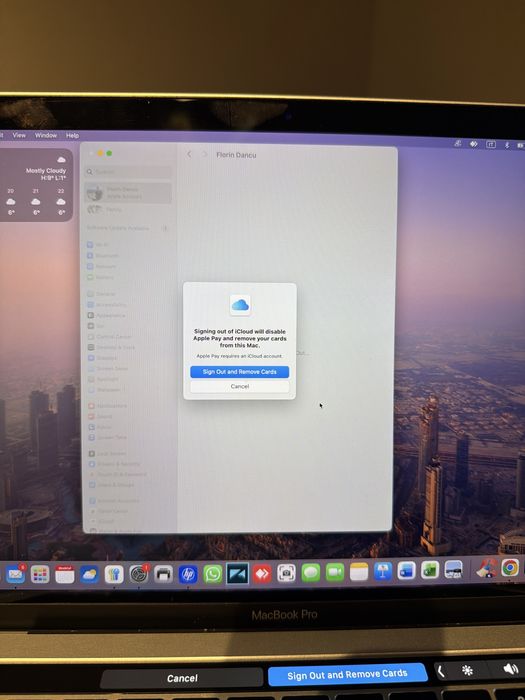This screenshot has height=700, width=525.
Task: Open Notes from the dock
Action: (x=359, y=572)
